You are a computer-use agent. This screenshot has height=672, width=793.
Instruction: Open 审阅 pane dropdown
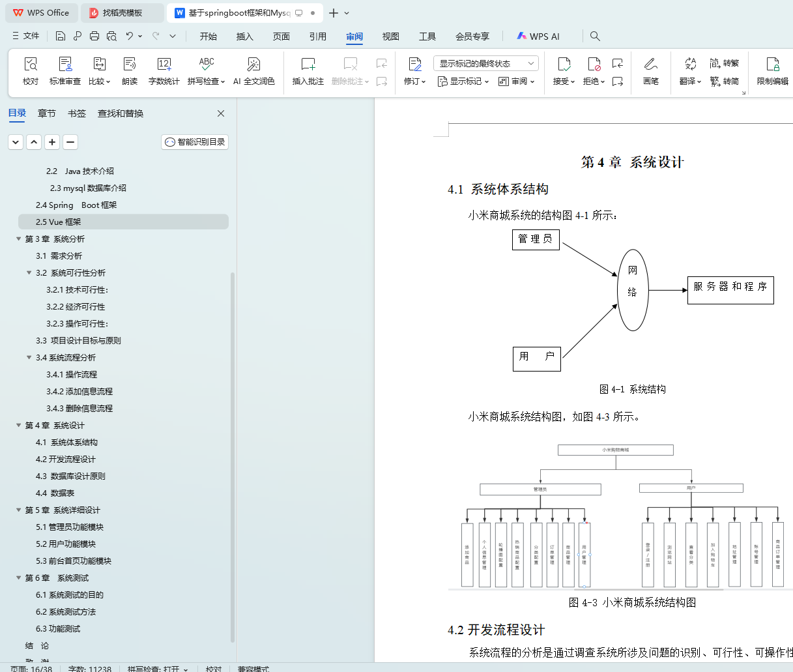516,81
